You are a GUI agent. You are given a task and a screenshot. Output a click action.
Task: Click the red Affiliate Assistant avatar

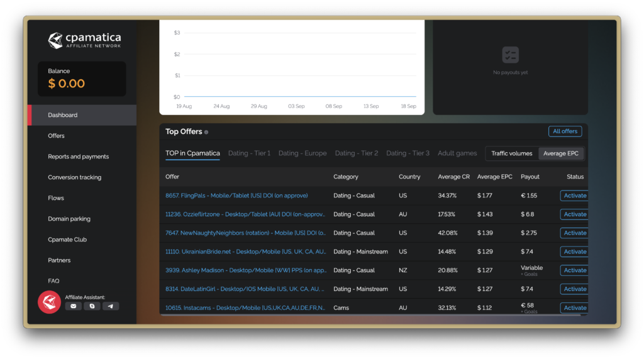[x=49, y=302]
